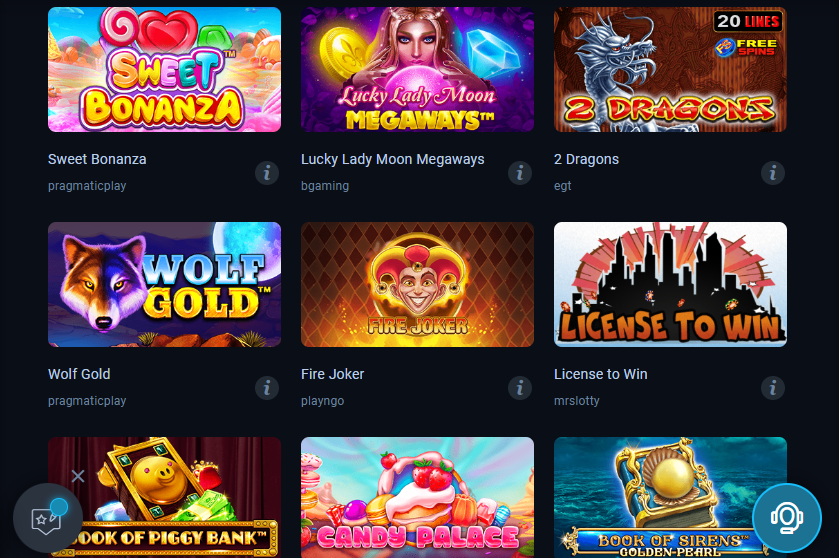This screenshot has height=558, width=839.
Task: Open live support headset chat button
Action: [x=787, y=518]
